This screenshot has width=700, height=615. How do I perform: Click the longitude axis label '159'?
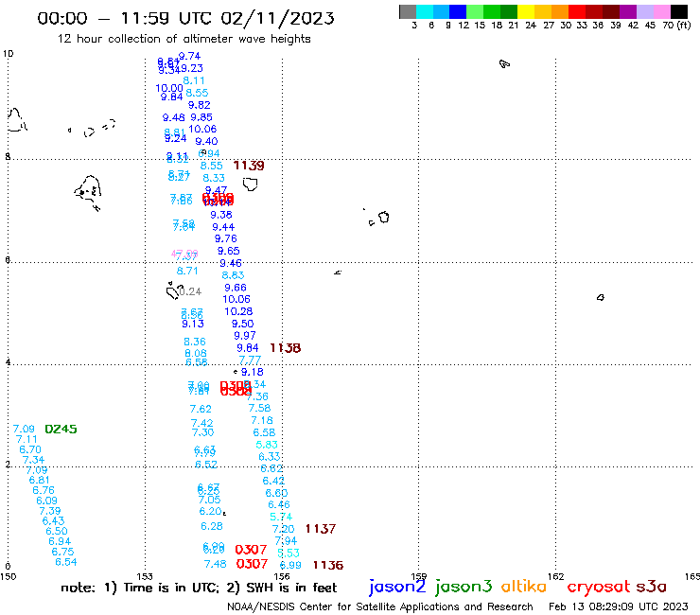419,576
